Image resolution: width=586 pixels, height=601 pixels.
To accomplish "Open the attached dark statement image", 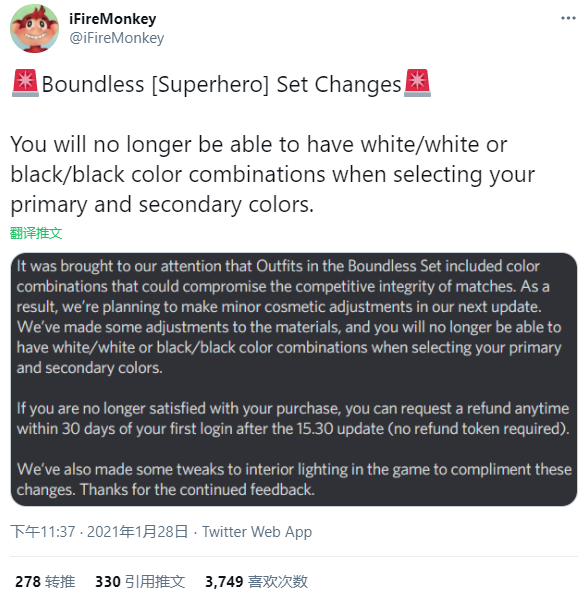I will [x=294, y=379].
